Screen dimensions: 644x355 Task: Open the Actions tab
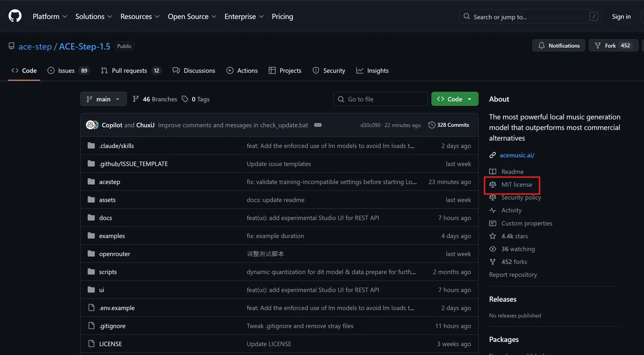[x=242, y=70]
